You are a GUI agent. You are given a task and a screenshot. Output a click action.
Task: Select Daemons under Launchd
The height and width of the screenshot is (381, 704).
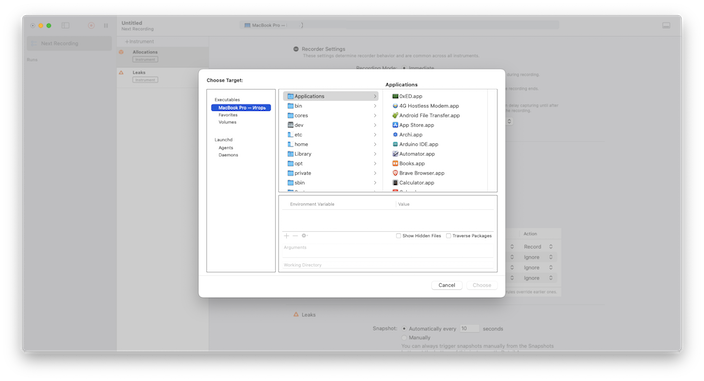point(228,155)
